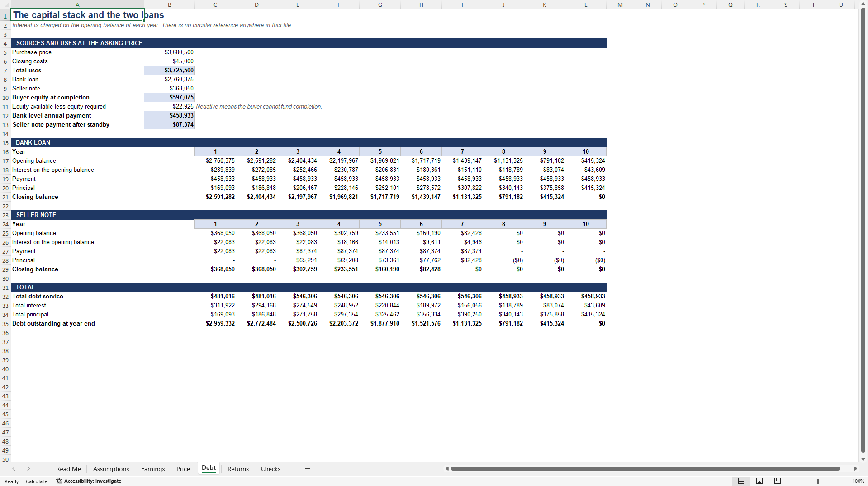The height and width of the screenshot is (486, 868).
Task: Click the 100% zoom level
Action: tap(858, 481)
